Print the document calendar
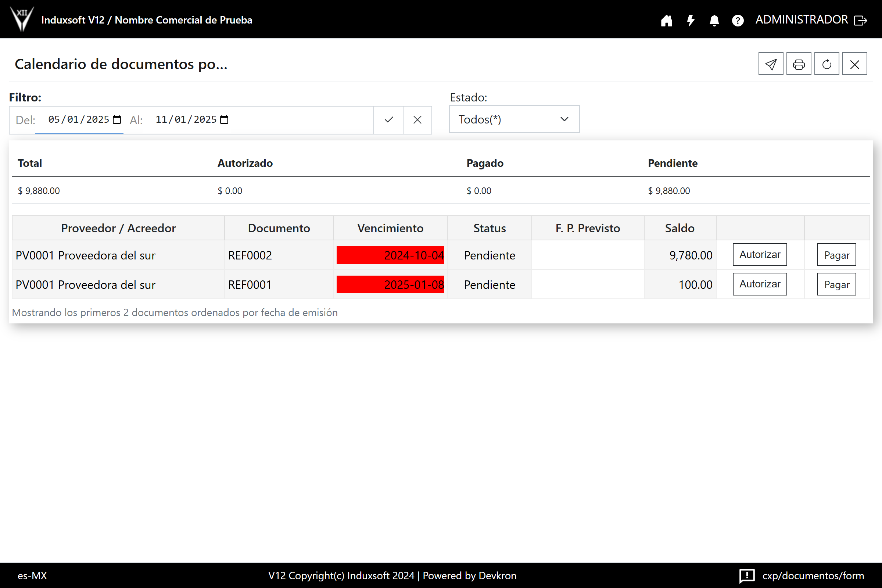Image resolution: width=882 pixels, height=588 pixels. tap(798, 64)
